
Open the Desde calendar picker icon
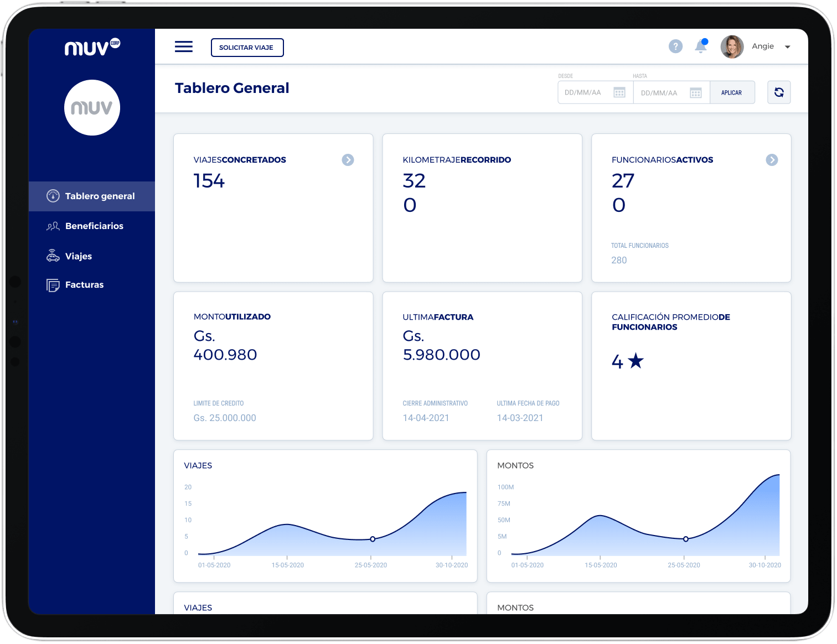pyautogui.click(x=619, y=92)
